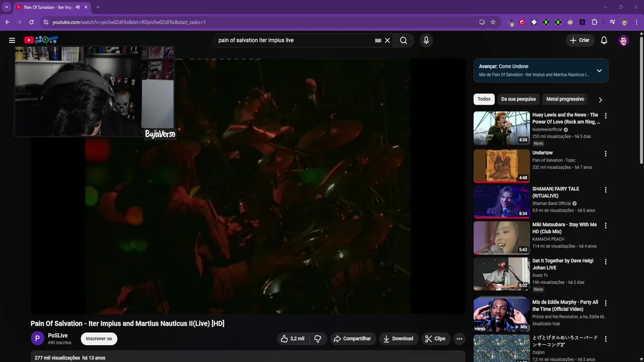The height and width of the screenshot is (362, 644).
Task: Click the red circular extension icon
Action: (522, 22)
